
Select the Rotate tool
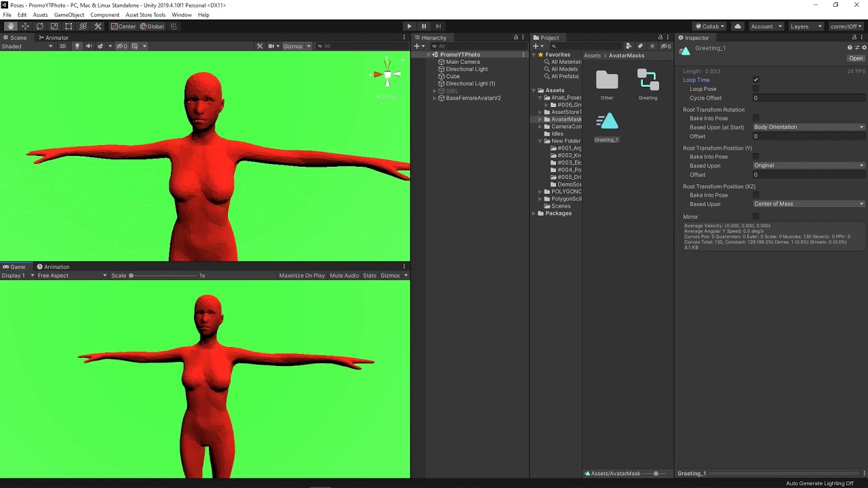(x=40, y=26)
